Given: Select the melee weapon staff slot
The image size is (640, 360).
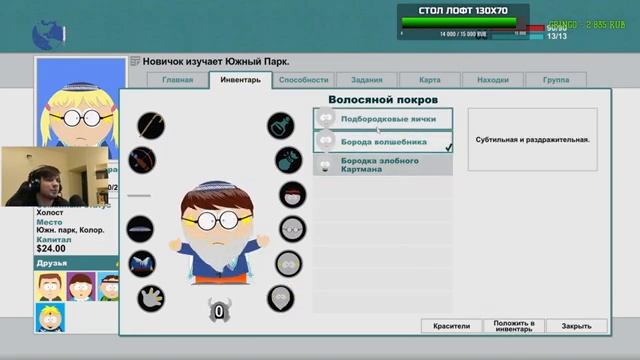Looking at the screenshot, I should tap(151, 125).
